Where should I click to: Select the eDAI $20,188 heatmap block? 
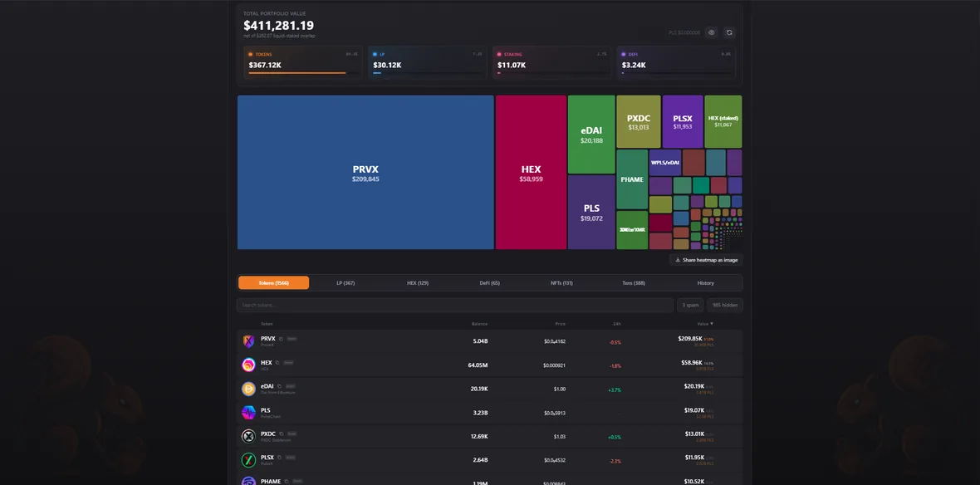click(591, 135)
